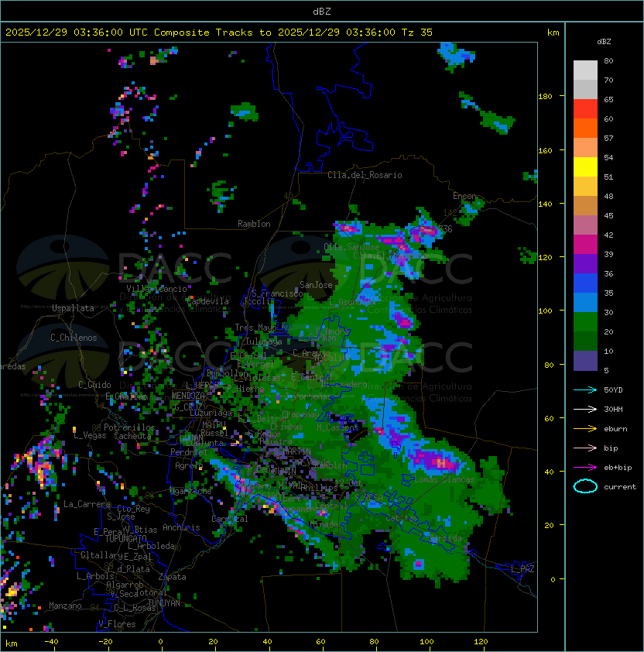Viewport: 644px width, 652px height.
Task: Click the Zapata label on map
Action: point(172,577)
